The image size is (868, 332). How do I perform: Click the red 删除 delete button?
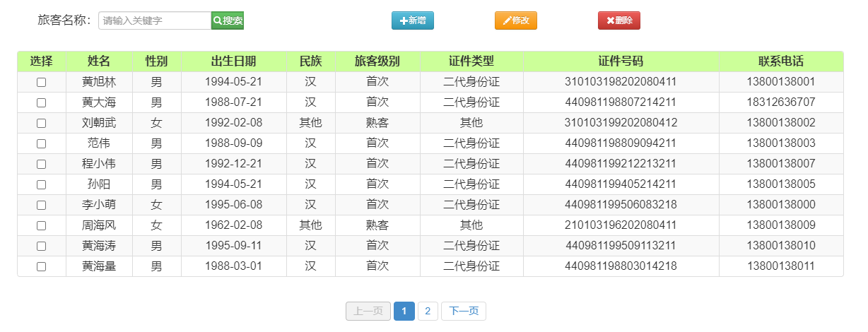click(619, 20)
